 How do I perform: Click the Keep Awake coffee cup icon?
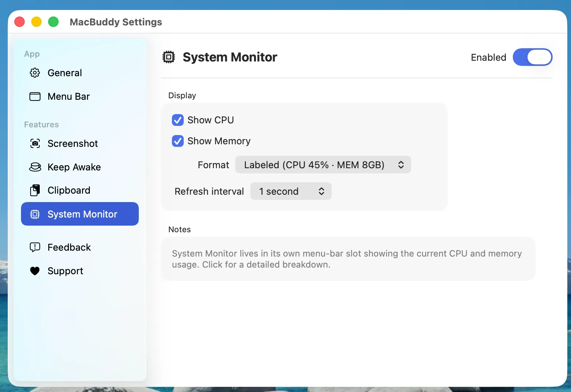point(35,167)
